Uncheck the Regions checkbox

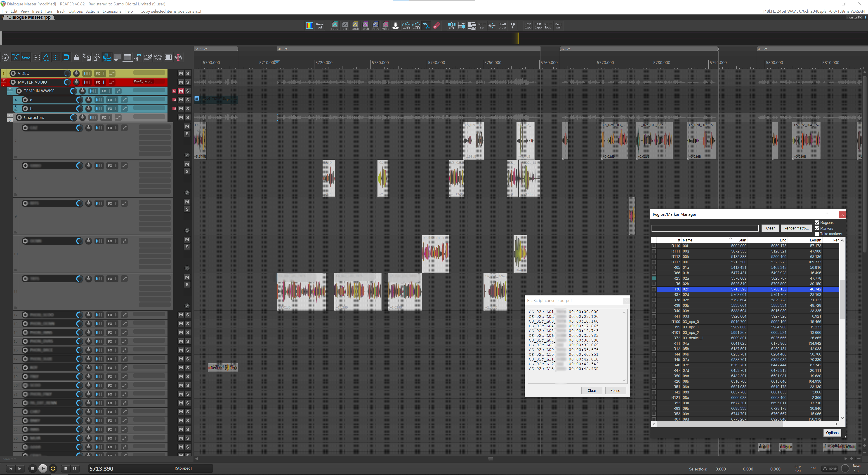817,222
